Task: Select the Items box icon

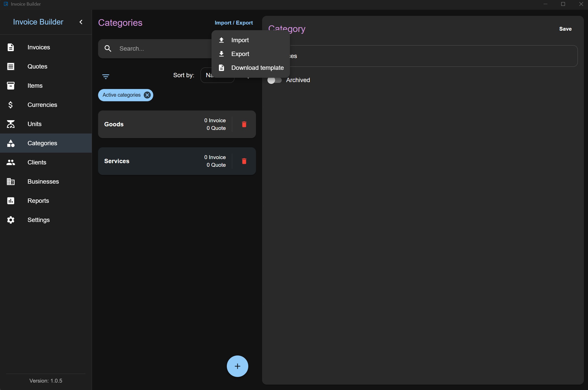Action: [10, 86]
